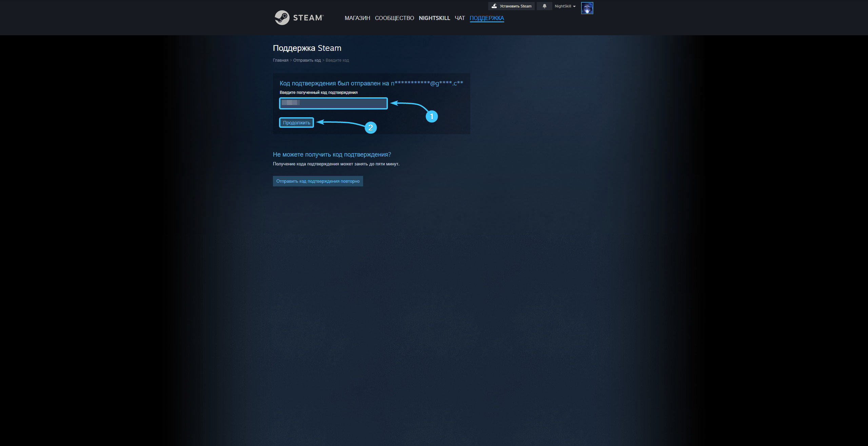Click the Главная breadcrumb link

click(x=280, y=60)
